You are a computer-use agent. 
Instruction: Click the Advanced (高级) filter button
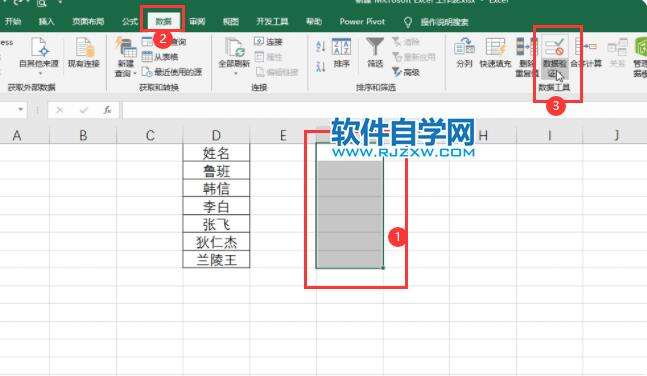pyautogui.click(x=405, y=72)
